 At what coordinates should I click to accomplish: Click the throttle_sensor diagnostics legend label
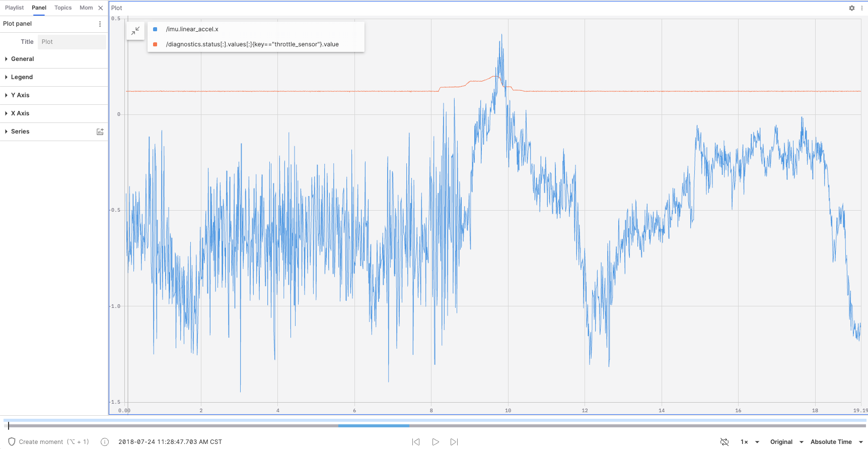coord(252,44)
